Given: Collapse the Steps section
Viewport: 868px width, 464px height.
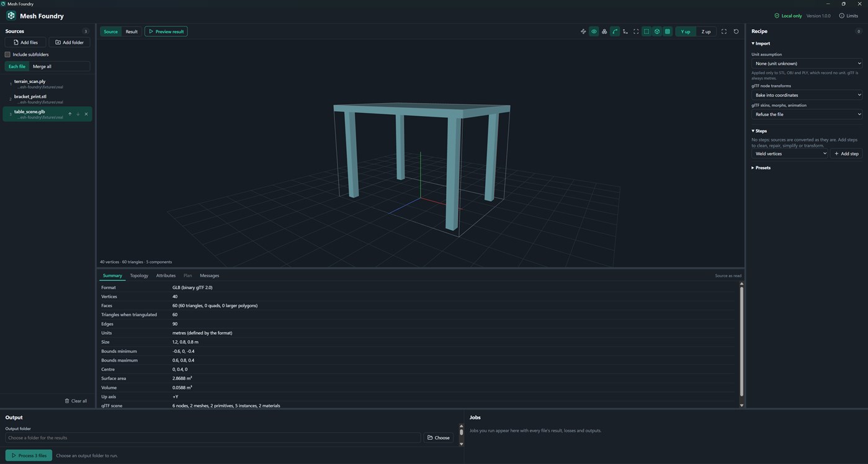Looking at the screenshot, I should point(759,131).
